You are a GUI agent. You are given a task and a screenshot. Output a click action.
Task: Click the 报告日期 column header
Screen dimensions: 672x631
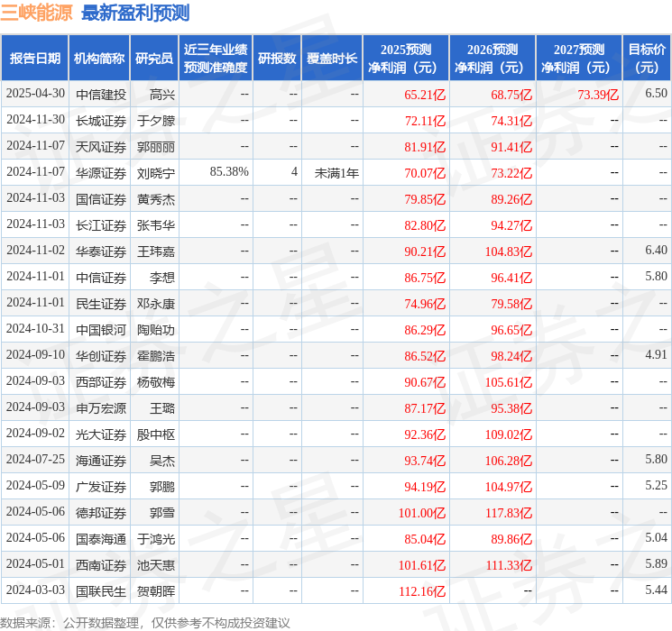tap(35, 59)
